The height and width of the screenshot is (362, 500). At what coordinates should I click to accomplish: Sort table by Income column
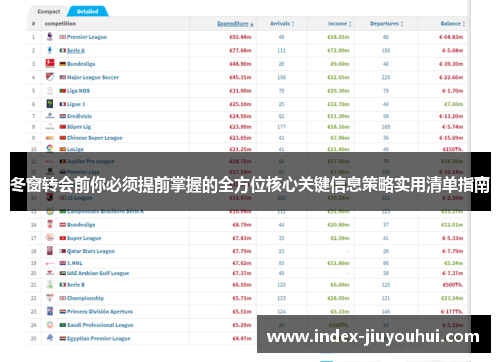tap(340, 24)
